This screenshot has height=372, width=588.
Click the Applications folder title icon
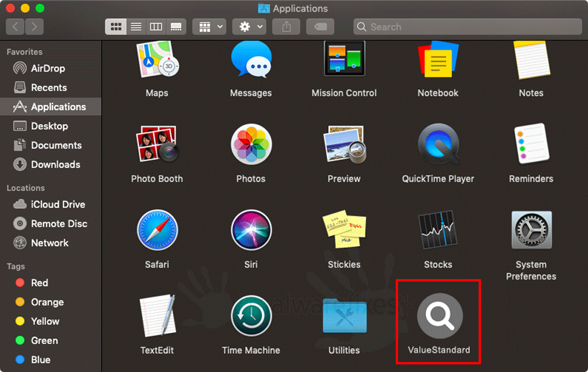(264, 8)
